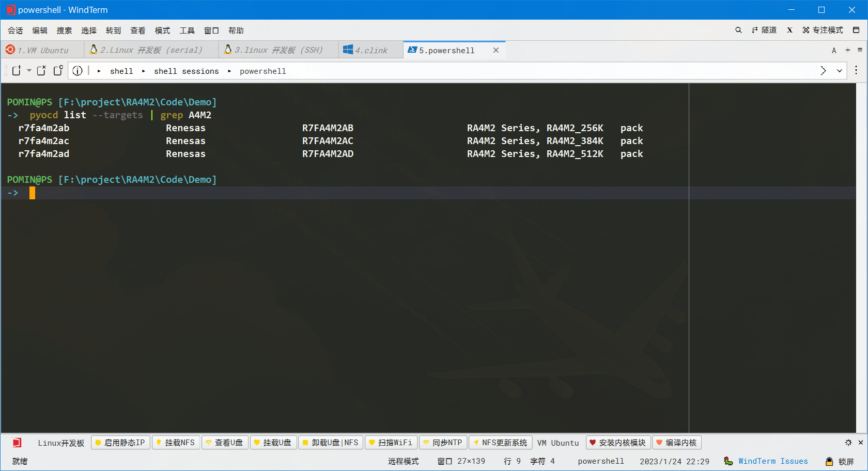Click the A font icon in tab bar
Screen dimensions: 868x471
834,50
